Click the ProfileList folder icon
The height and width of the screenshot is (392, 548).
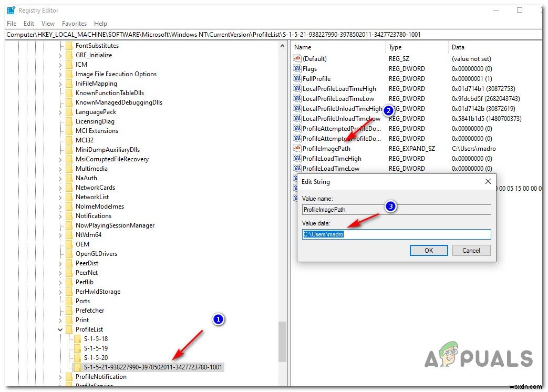click(x=69, y=329)
